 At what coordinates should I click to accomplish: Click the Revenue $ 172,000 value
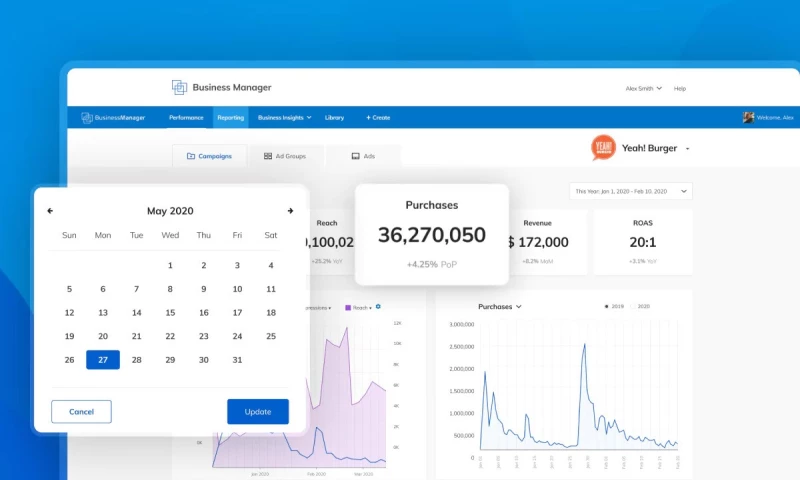538,242
